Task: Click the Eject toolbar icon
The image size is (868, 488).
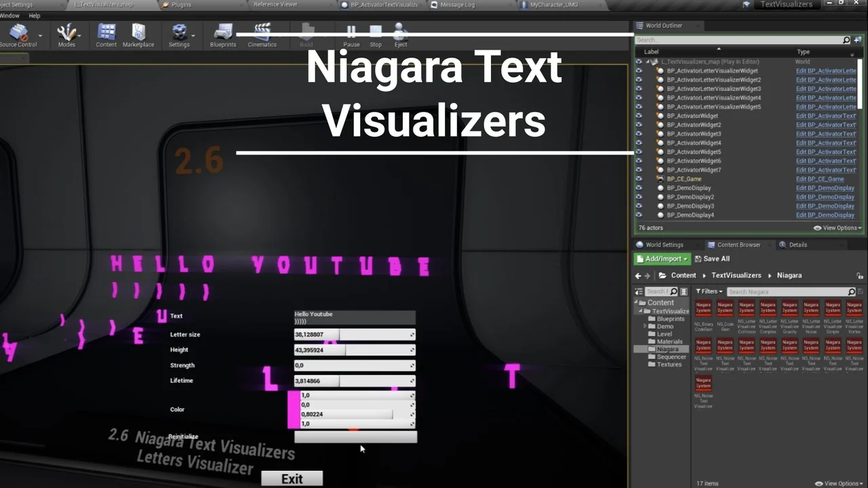Action: click(x=401, y=34)
